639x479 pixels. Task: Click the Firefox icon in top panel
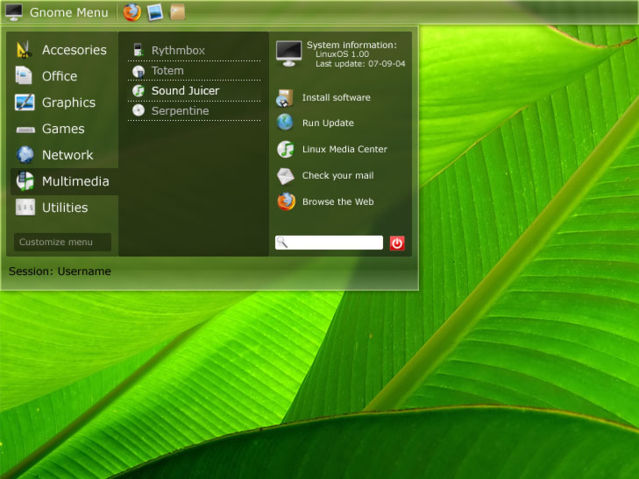[x=132, y=12]
